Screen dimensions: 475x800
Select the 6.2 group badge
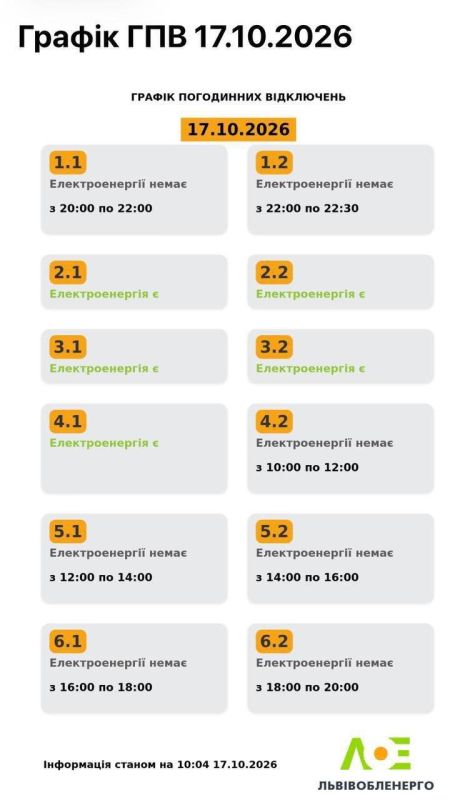point(274,641)
